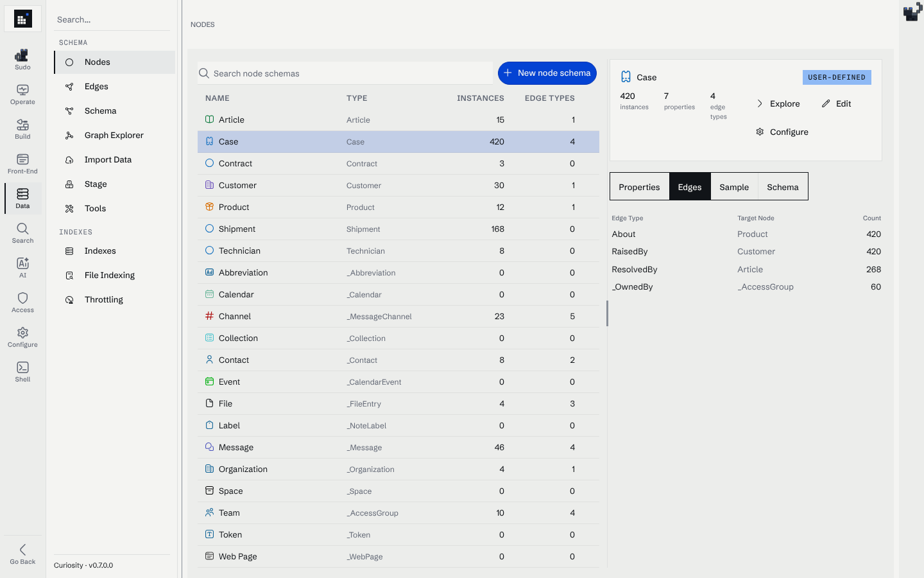Click the Contact person icon
Image resolution: width=924 pixels, height=578 pixels.
(x=209, y=360)
